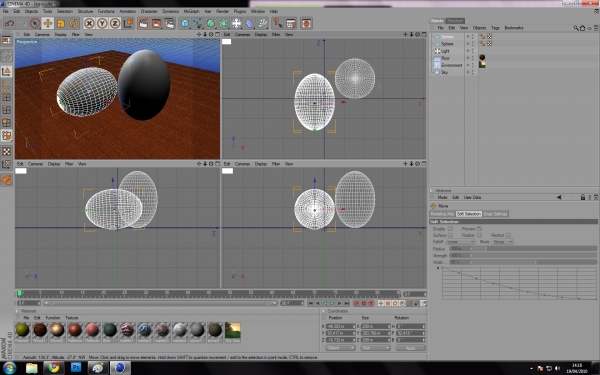The height and width of the screenshot is (375, 600).
Task: Click the green NURBS generator icon
Action: pos(211,23)
